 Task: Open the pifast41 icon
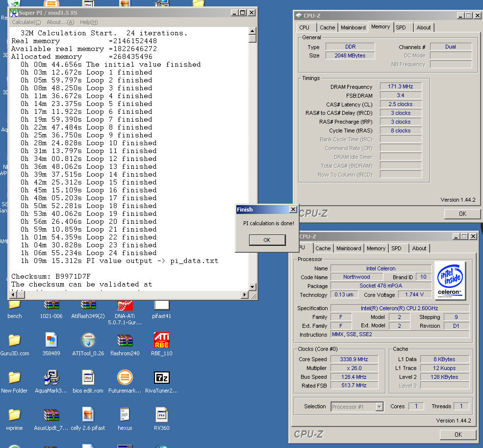point(161,305)
